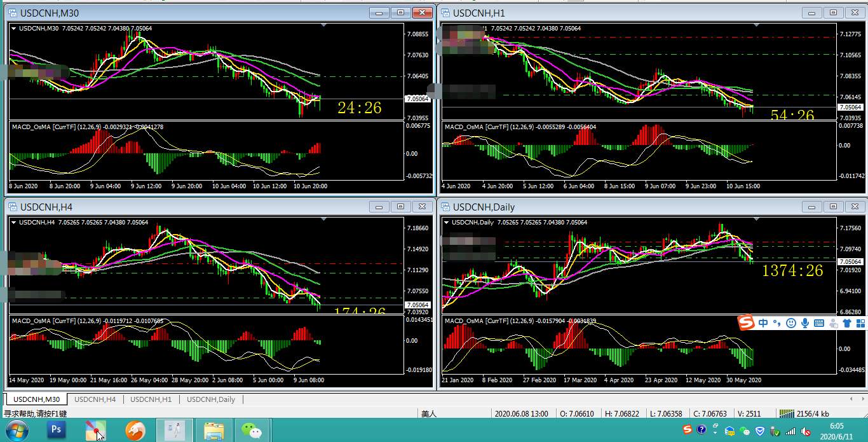Click the USDCNH,Daily chart window title icon
The image size is (868, 442).
point(445,207)
